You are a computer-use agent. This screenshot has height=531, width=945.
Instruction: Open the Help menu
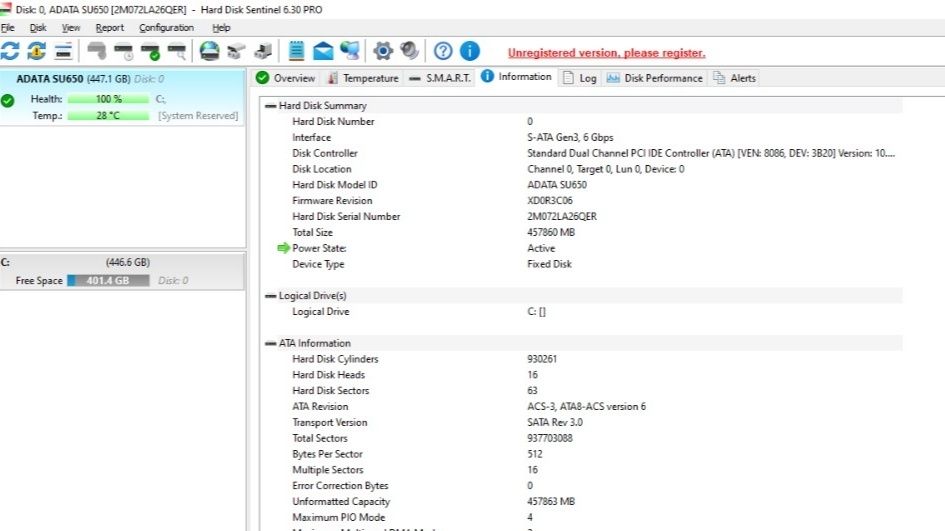[x=221, y=28]
